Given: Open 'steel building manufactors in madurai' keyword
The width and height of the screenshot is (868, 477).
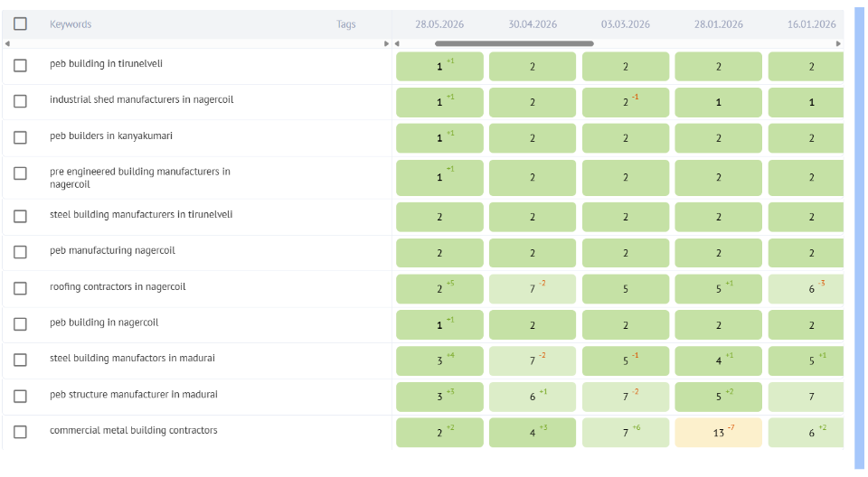Looking at the screenshot, I should (132, 358).
